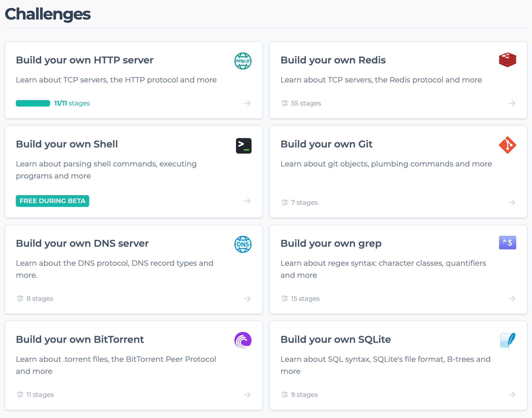Click the HTTP server globe icon

[x=242, y=61]
